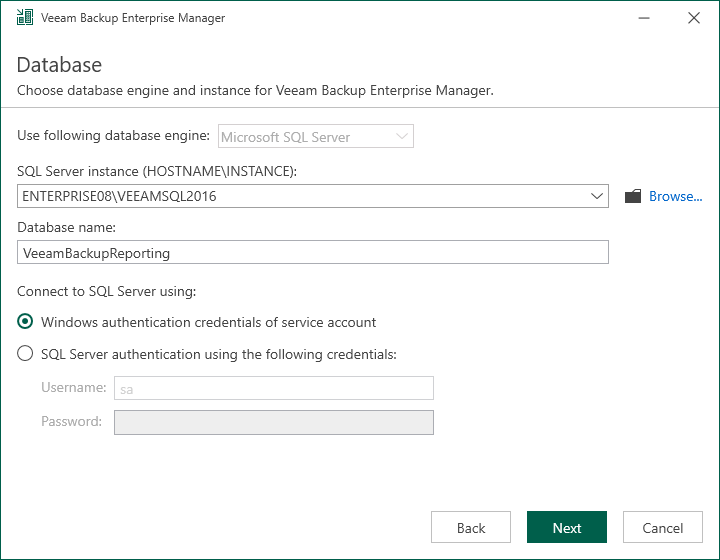Click the SQL Server instance combo box text
This screenshot has width=720, height=560.
click(x=300, y=197)
